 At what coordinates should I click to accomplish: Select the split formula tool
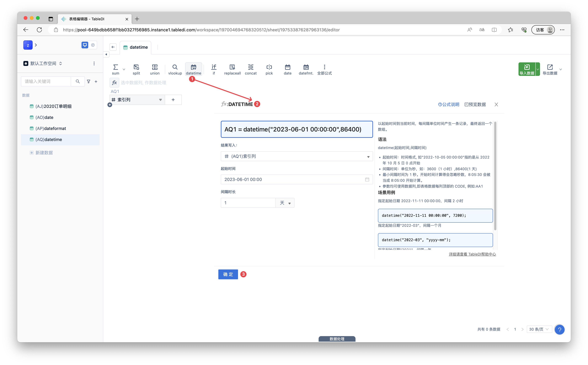click(136, 69)
